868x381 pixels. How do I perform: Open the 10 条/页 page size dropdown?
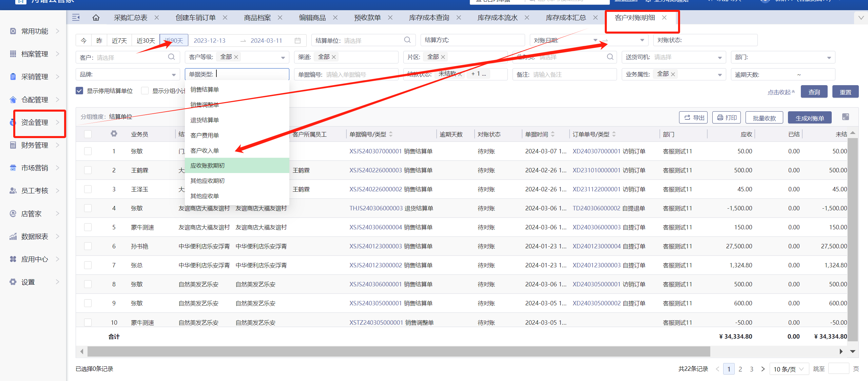coord(788,369)
